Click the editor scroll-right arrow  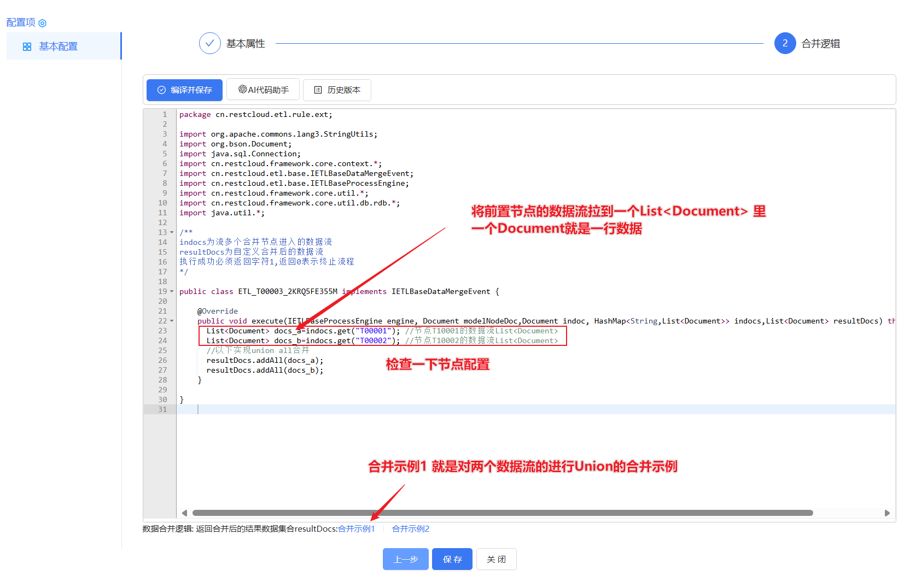(887, 513)
